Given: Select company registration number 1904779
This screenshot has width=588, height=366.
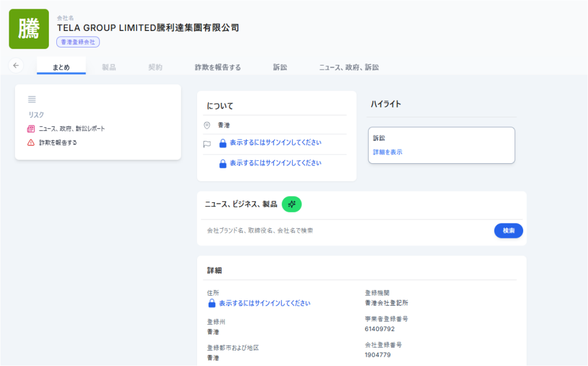Looking at the screenshot, I should pyautogui.click(x=378, y=355).
